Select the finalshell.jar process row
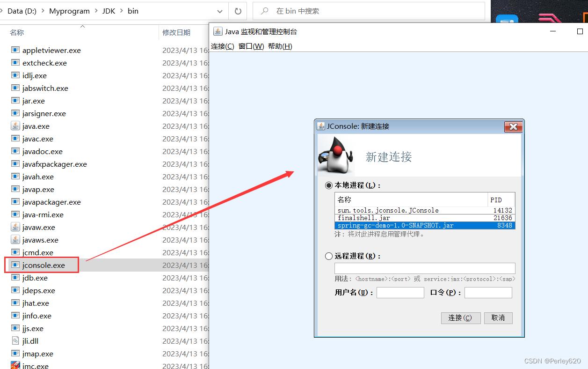Viewport: 588px width, 369px height. coord(425,218)
